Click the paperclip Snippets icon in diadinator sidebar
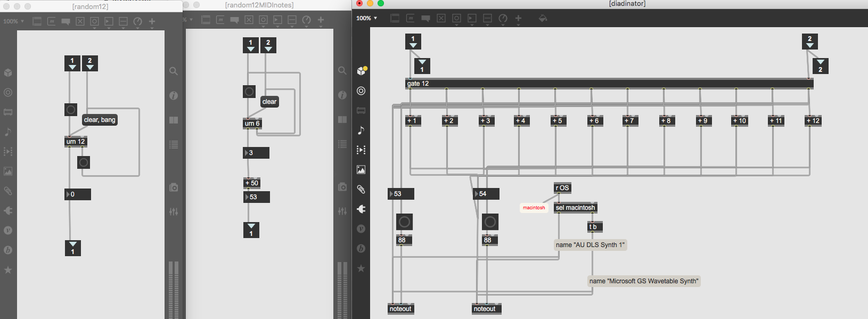The image size is (868, 319). (x=361, y=189)
